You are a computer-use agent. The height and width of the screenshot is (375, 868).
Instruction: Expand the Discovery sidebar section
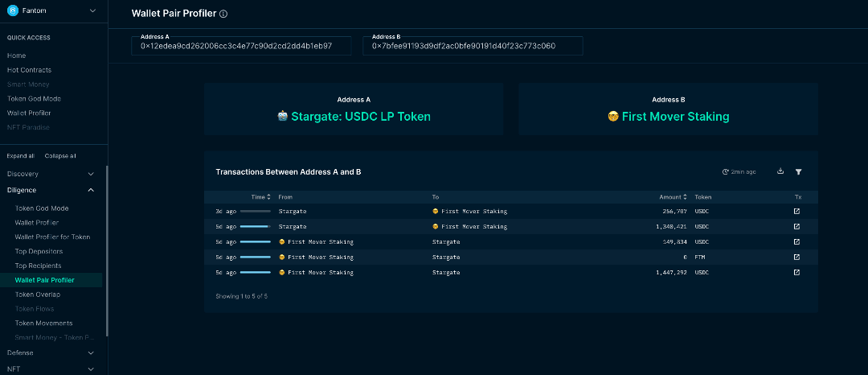click(90, 174)
